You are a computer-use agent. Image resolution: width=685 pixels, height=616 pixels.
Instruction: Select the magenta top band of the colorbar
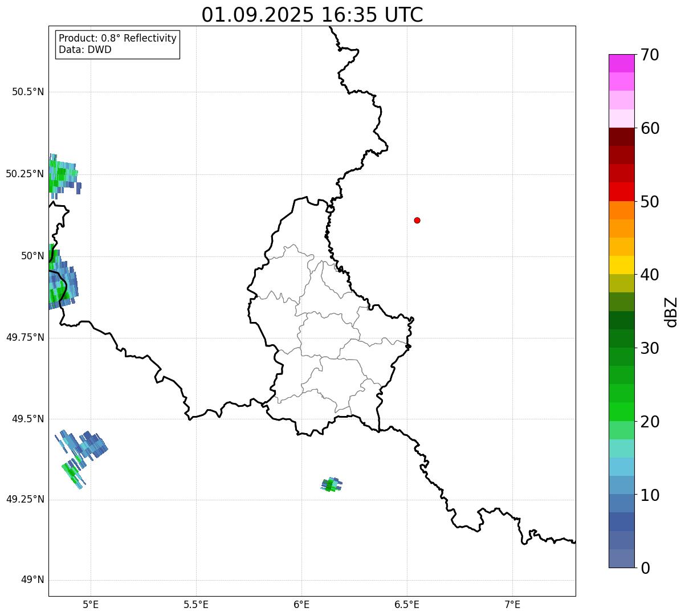(621, 63)
